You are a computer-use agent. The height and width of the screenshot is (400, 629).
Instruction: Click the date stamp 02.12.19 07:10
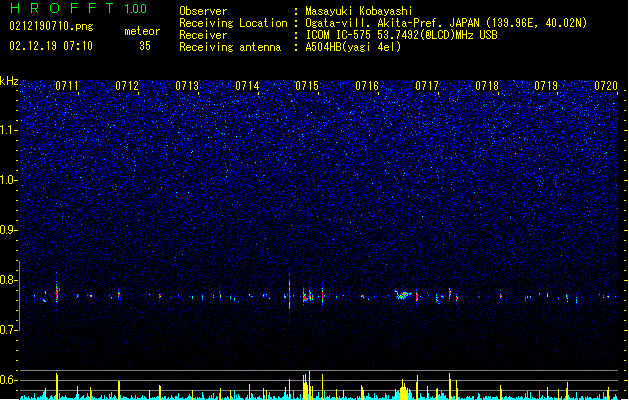51,46
